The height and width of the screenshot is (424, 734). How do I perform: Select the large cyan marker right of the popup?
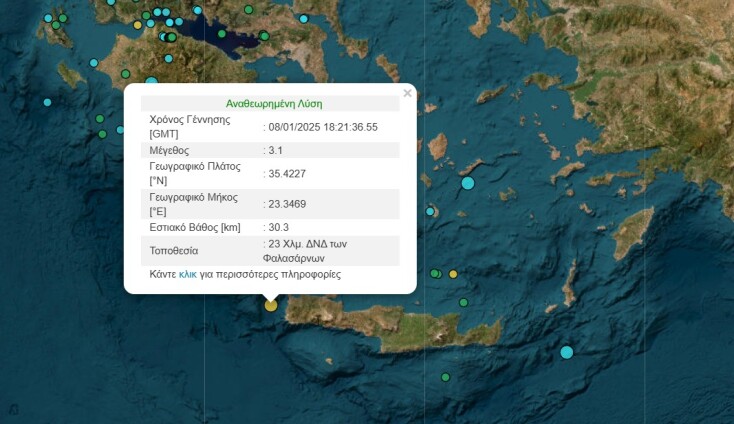(x=468, y=183)
